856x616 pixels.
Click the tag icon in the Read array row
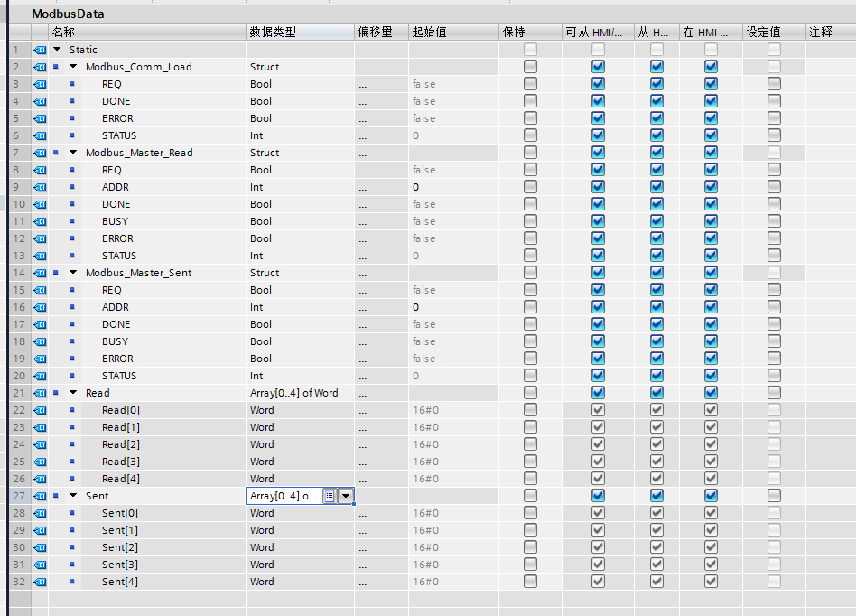[x=40, y=393]
